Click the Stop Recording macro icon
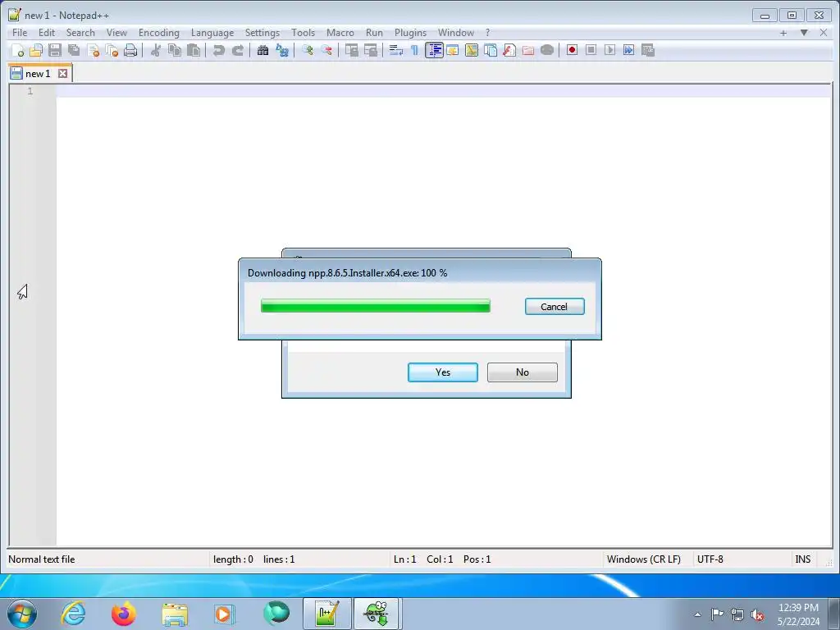Viewport: 840px width, 630px height. 591,50
